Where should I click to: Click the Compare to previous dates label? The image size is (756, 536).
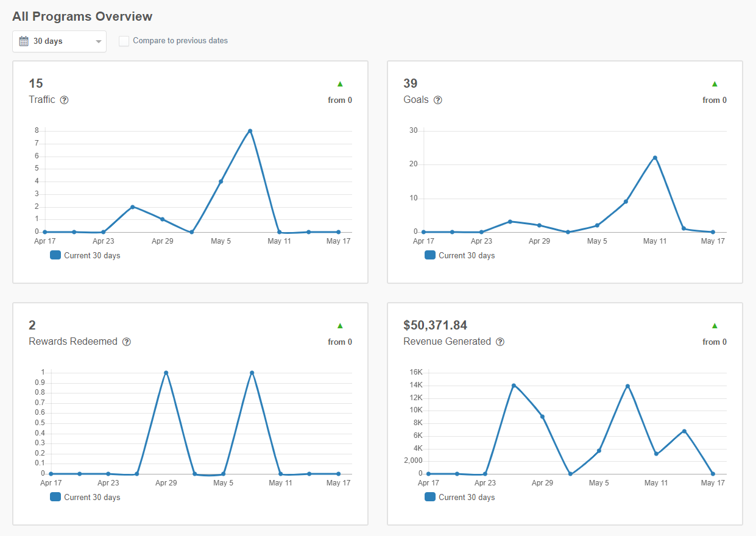click(x=180, y=41)
